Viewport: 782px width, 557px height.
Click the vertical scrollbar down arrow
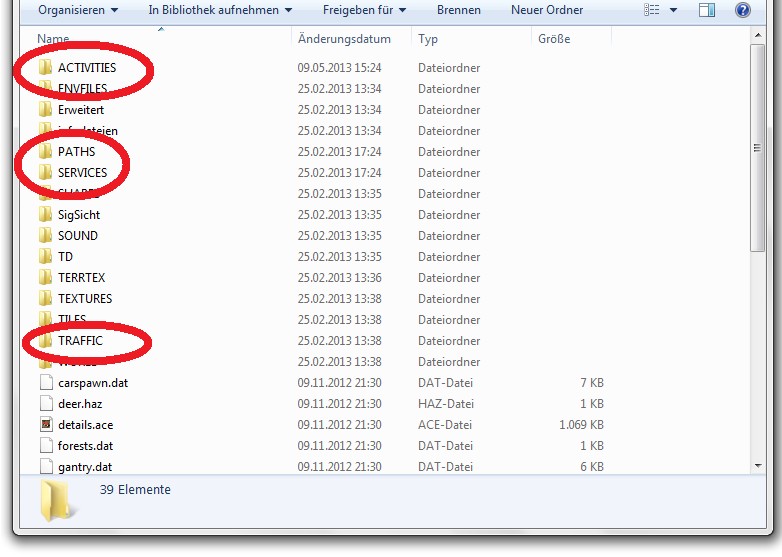tap(757, 465)
